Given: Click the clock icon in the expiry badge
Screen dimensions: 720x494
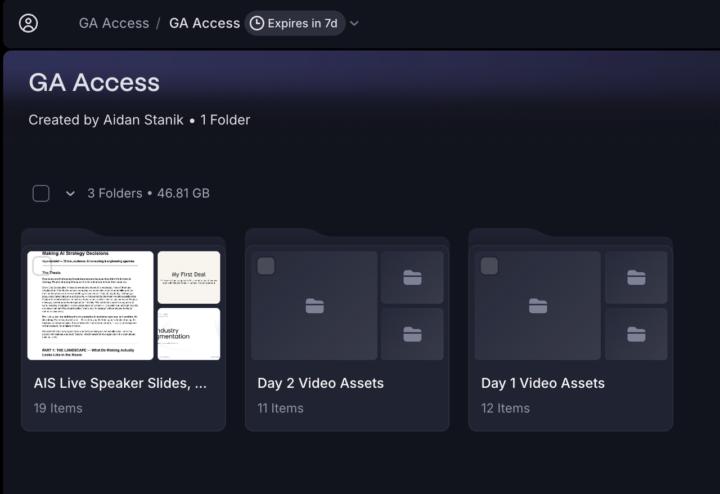Looking at the screenshot, I should tap(257, 23).
